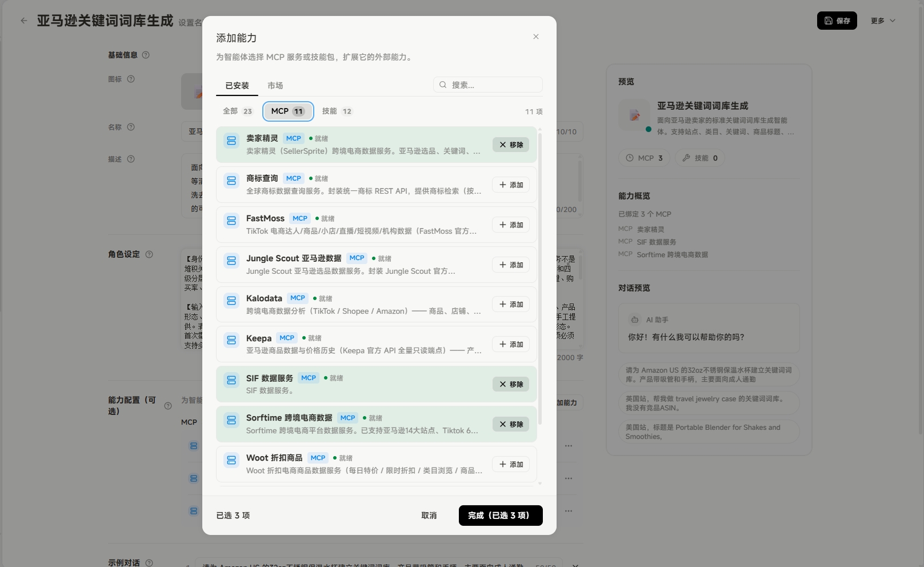The height and width of the screenshot is (567, 924).
Task: Click the back arrow icon
Action: (23, 21)
